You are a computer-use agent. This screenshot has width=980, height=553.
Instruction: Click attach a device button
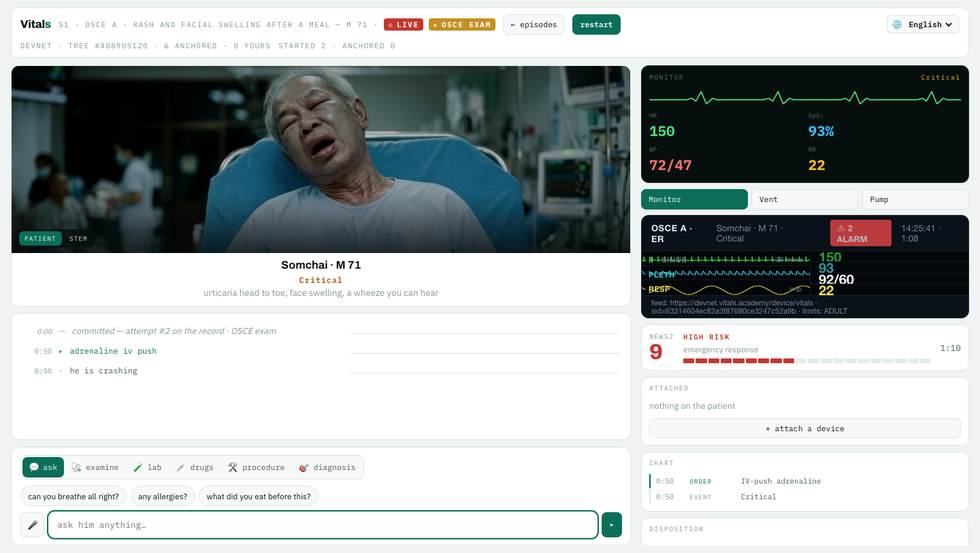pyautogui.click(x=804, y=429)
